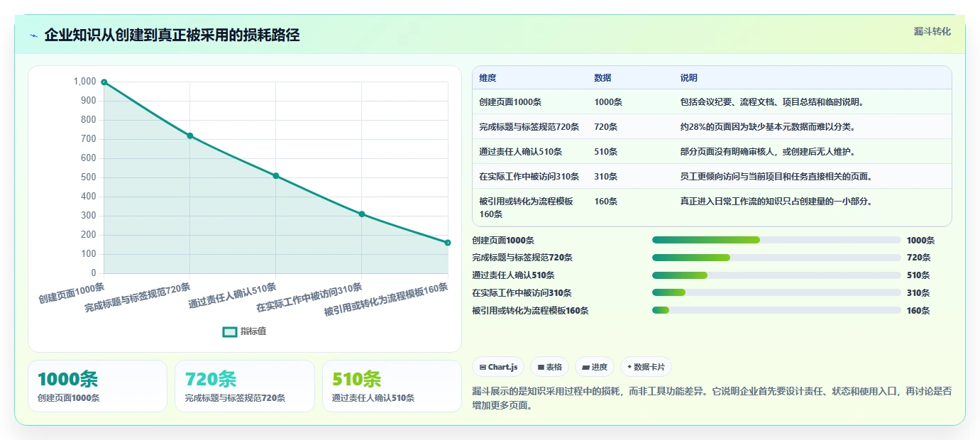Image resolution: width=980 pixels, height=440 pixels.
Task: Click the 表格 chip
Action: (x=550, y=367)
